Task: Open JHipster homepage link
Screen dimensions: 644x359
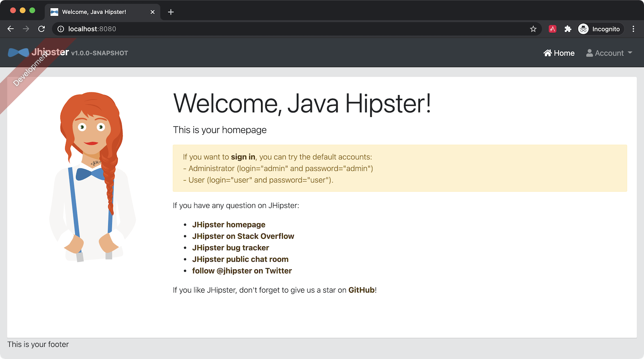Action: (x=229, y=225)
